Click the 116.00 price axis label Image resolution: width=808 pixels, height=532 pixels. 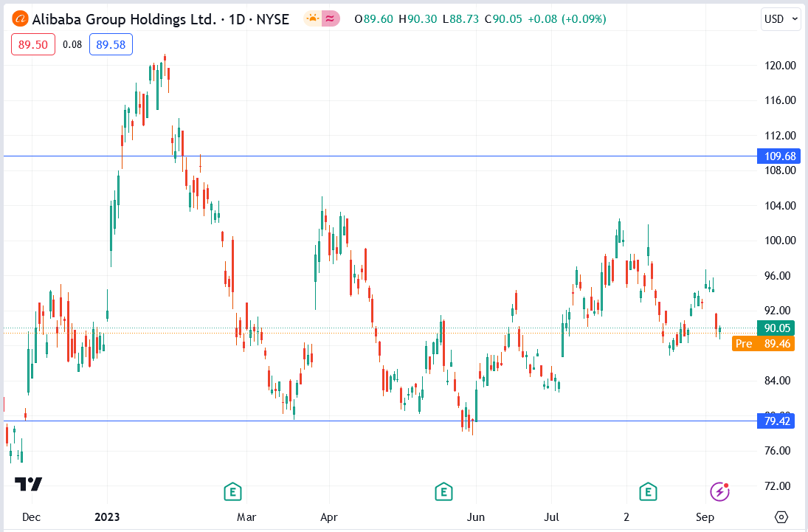pyautogui.click(x=780, y=100)
